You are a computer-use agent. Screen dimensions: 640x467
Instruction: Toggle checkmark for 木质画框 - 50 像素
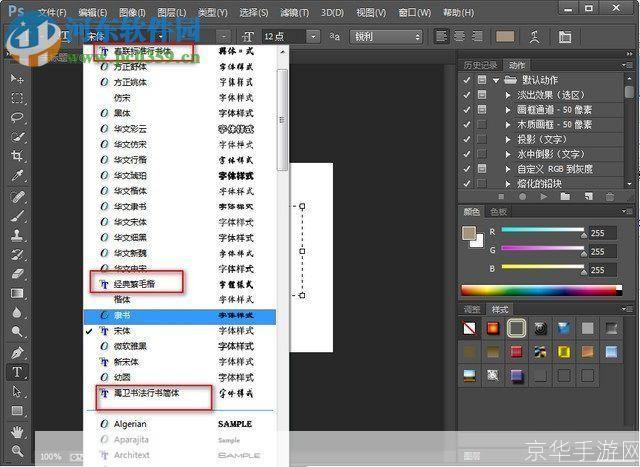point(467,125)
